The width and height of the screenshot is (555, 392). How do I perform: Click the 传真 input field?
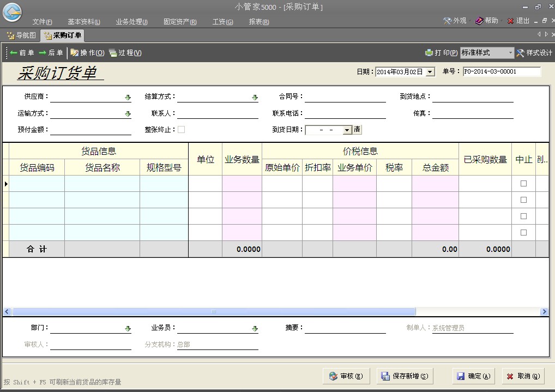(x=473, y=113)
